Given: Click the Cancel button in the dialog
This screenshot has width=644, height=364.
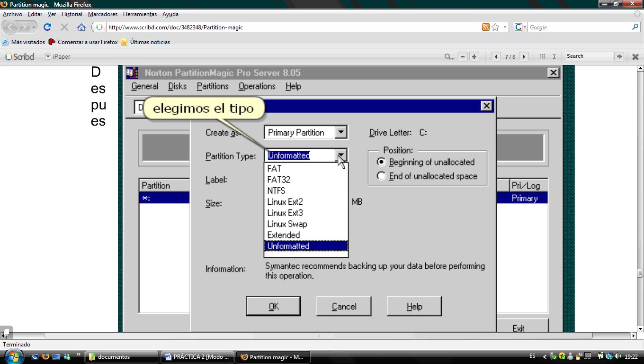Looking at the screenshot, I should [x=344, y=306].
